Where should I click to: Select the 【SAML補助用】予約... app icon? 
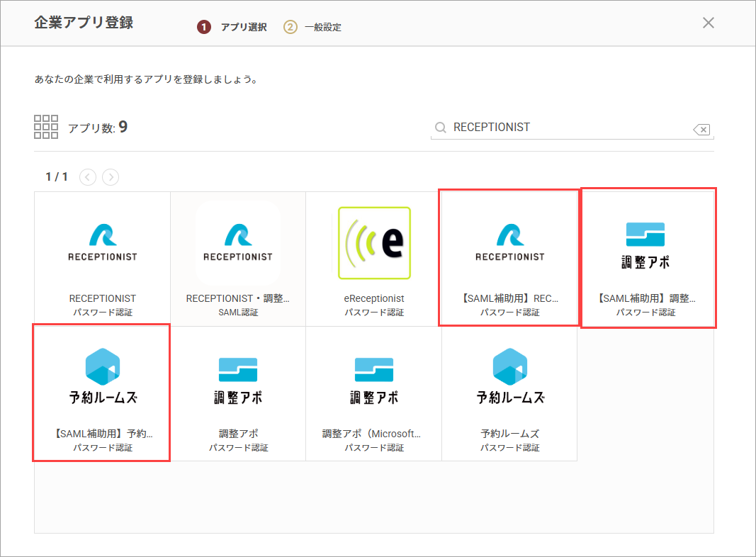point(103,376)
